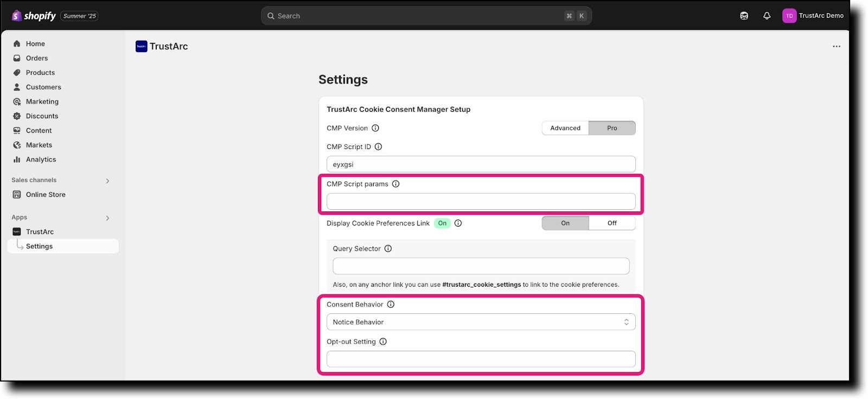Show info for Consent Behavior
This screenshot has height=399, width=868.
pyautogui.click(x=391, y=304)
